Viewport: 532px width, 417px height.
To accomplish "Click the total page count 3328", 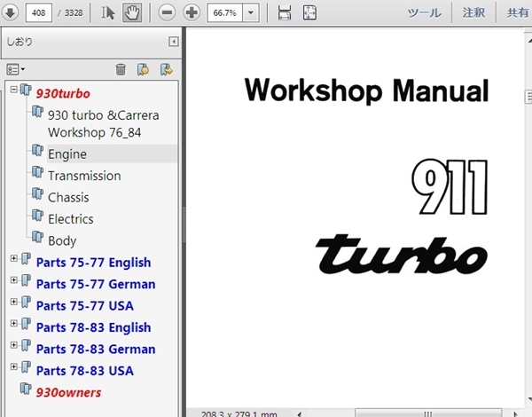I will point(74,13).
